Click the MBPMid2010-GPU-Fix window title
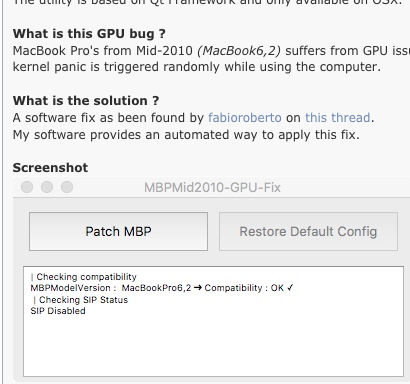The width and height of the screenshot is (410, 384). [212, 187]
